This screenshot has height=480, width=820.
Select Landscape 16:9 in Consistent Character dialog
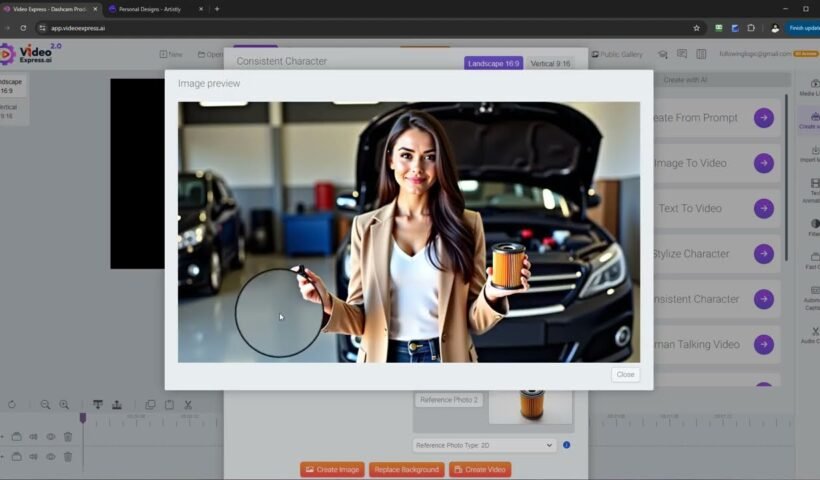pyautogui.click(x=493, y=63)
